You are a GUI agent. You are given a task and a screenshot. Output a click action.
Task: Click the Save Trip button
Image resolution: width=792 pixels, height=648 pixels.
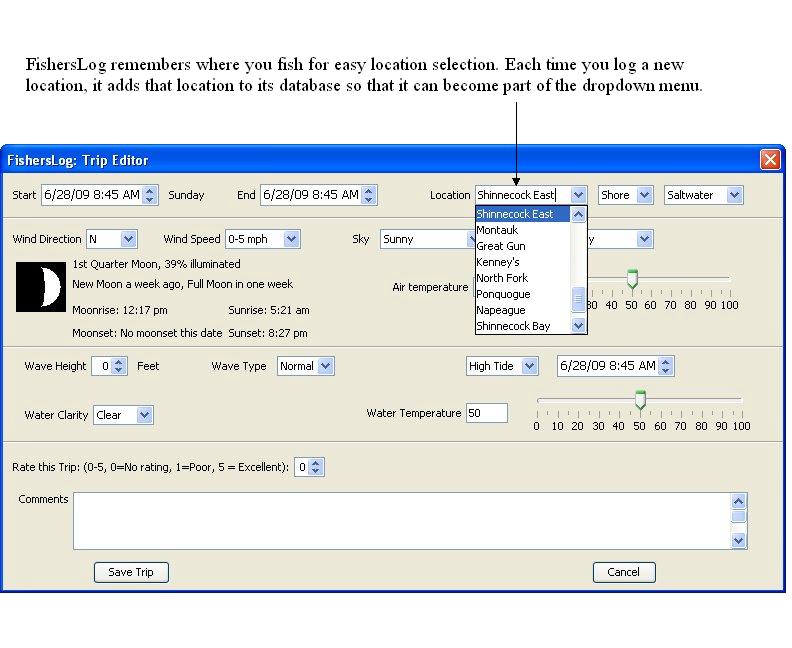tap(131, 572)
